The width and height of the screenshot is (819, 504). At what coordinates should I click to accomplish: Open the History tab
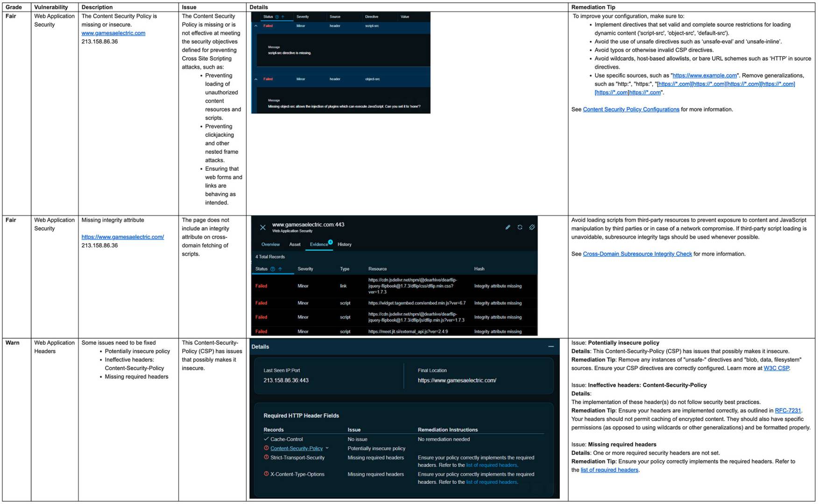click(344, 245)
